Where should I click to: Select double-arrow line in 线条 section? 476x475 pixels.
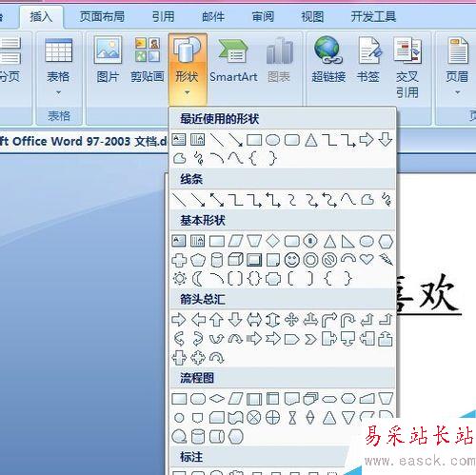coord(217,200)
